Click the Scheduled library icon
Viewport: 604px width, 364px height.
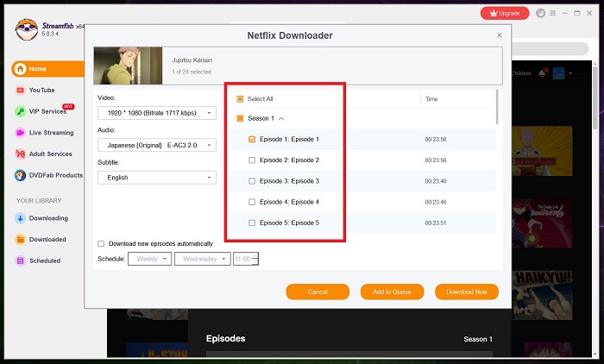coord(20,260)
